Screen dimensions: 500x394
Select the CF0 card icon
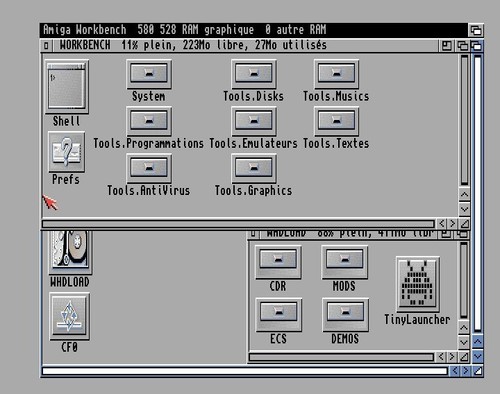click(70, 316)
